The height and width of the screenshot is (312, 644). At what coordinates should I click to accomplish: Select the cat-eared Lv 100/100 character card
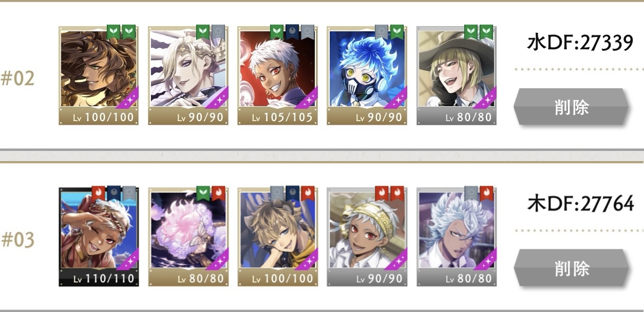tap(277, 237)
